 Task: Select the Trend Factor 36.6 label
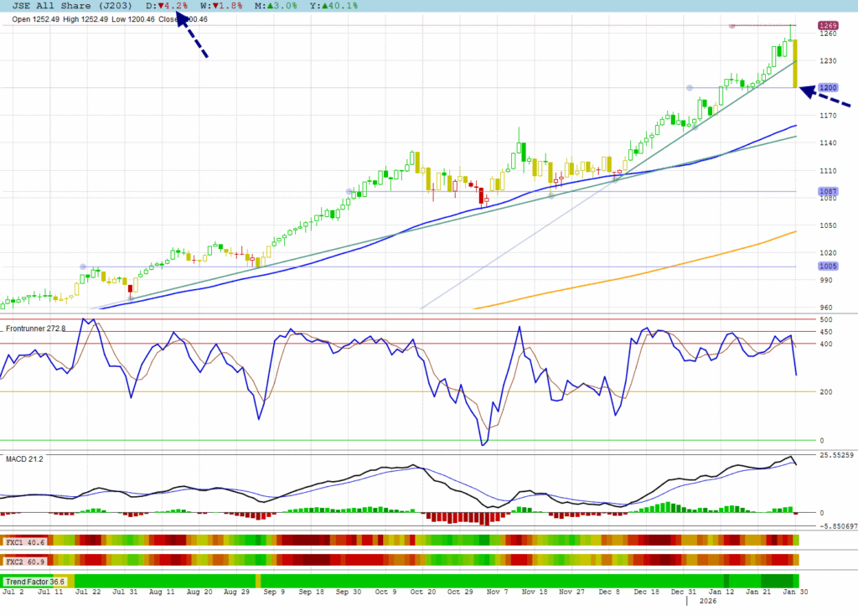coord(35,582)
